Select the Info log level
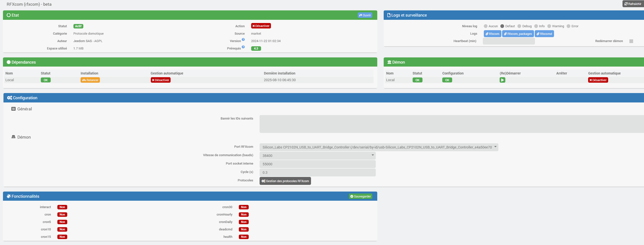 [536, 26]
